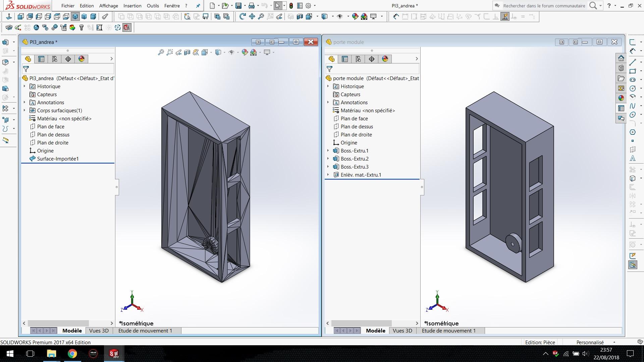This screenshot has width=644, height=362.
Task: Open the Outils menu
Action: pos(153,6)
